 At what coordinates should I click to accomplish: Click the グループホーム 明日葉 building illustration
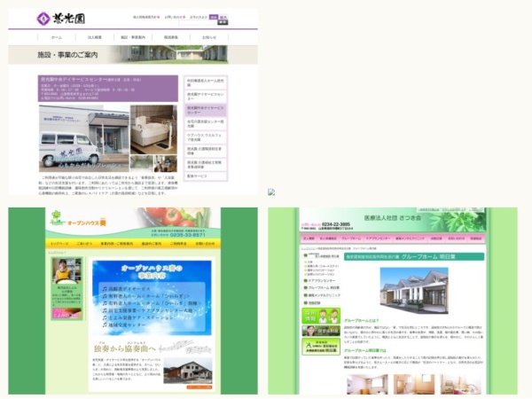(x=414, y=290)
